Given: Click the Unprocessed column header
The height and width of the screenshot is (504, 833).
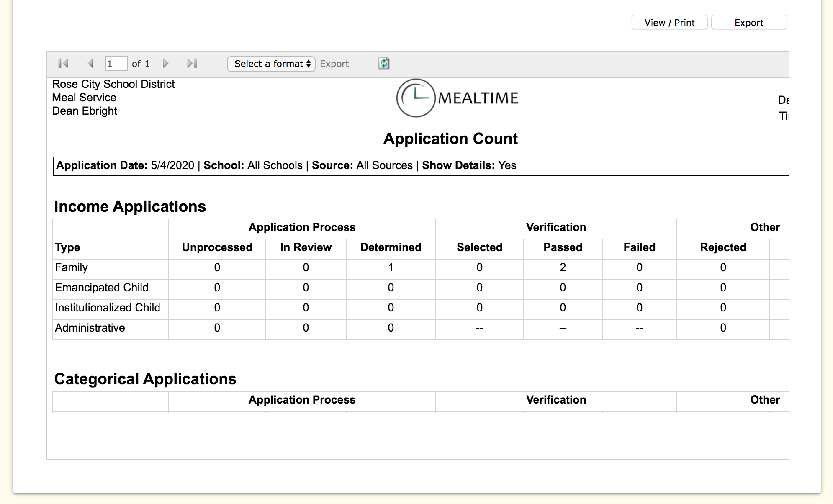Looking at the screenshot, I should point(217,247).
